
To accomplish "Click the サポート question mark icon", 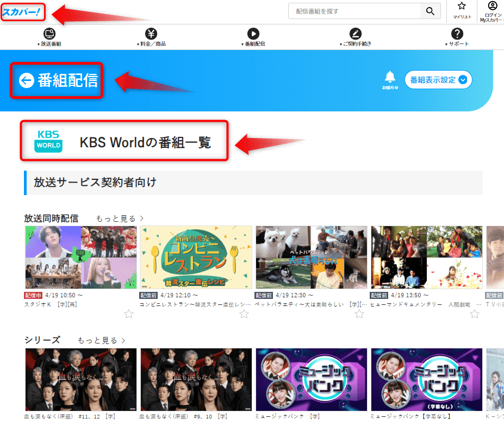I will click(457, 34).
